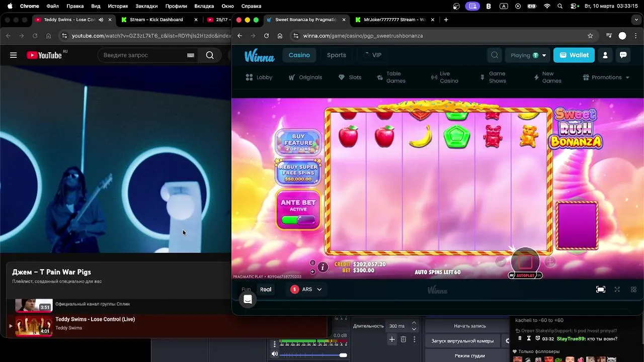
Task: Open a new tab in Winna window
Action: click(446, 20)
